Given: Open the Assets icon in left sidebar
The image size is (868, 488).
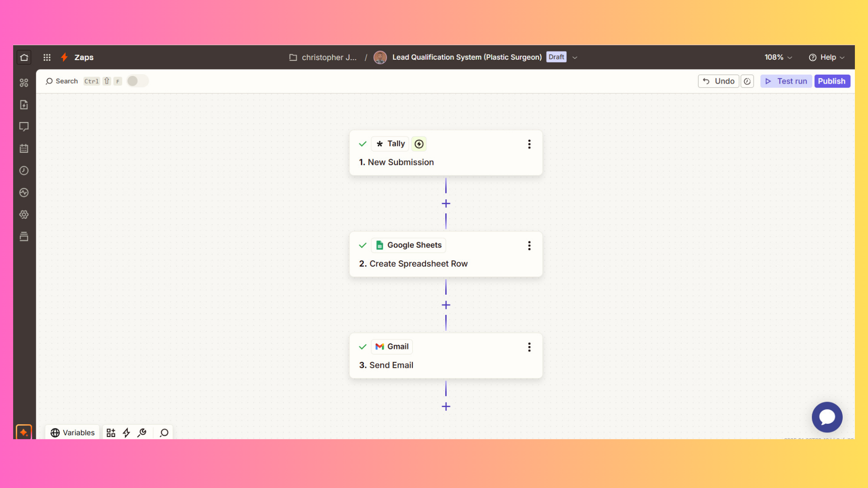Looking at the screenshot, I should click(24, 83).
